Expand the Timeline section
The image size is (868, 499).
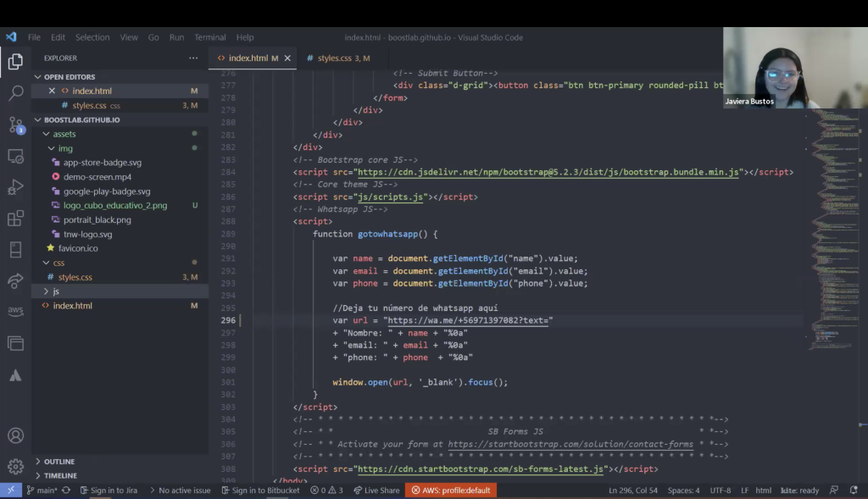point(120,476)
